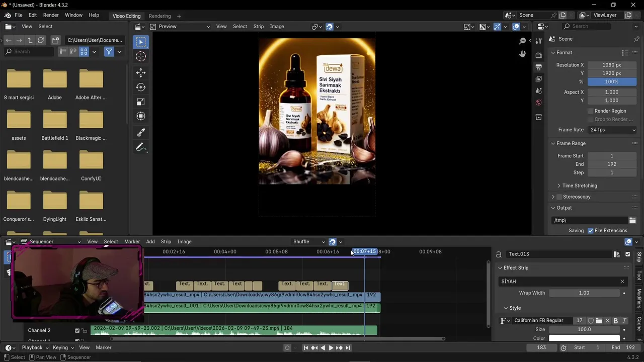The image size is (644, 362).
Task: Select the Sample color eyedropper tool
Action: (x=141, y=132)
